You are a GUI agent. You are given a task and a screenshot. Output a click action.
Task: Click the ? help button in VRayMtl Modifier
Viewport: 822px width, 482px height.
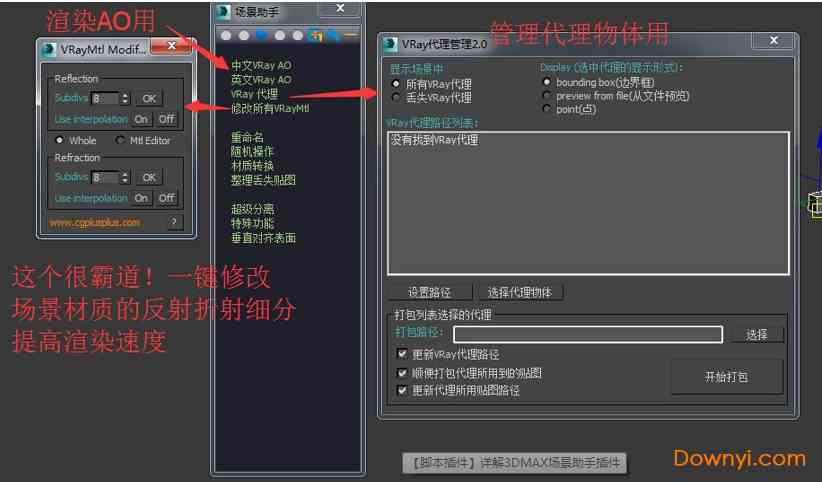click(174, 222)
